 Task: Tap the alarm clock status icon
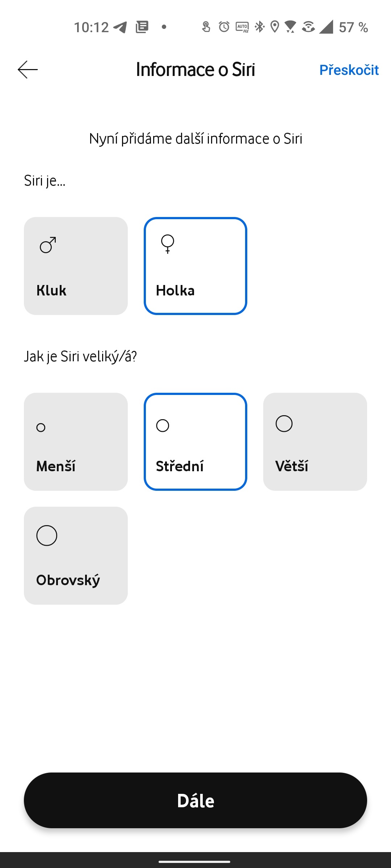(x=224, y=27)
